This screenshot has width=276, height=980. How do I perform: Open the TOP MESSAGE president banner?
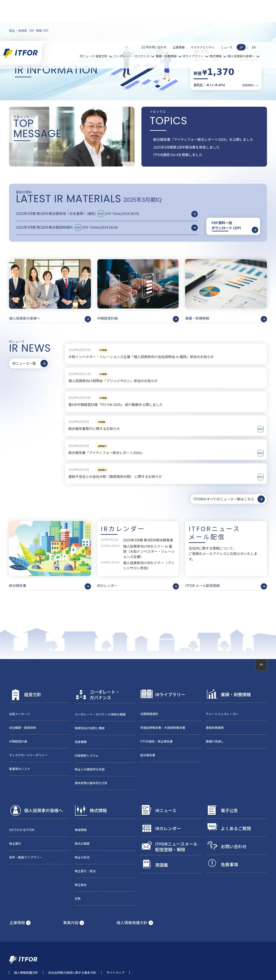(72, 137)
